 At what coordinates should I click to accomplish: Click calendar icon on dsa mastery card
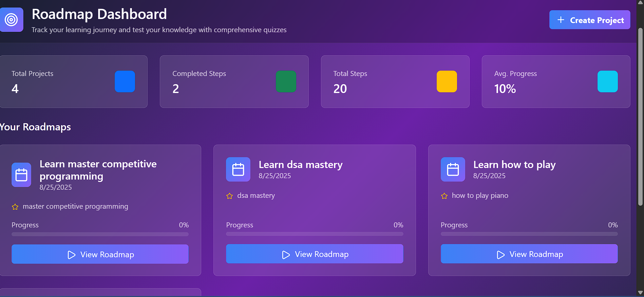tap(238, 169)
